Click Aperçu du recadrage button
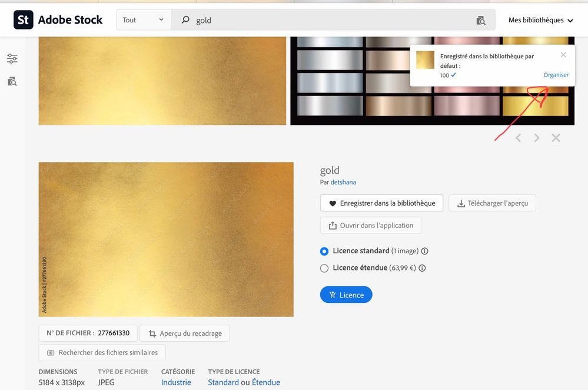The height and width of the screenshot is (390, 588). (185, 333)
